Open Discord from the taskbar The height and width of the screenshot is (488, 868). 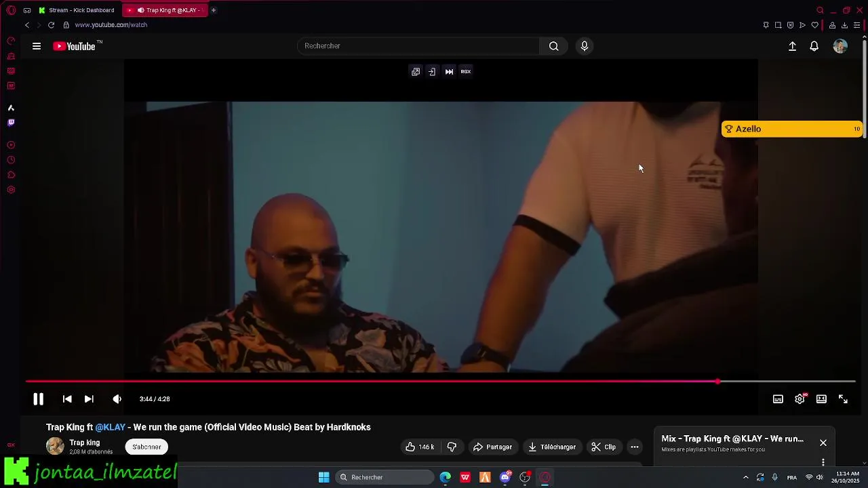505,477
